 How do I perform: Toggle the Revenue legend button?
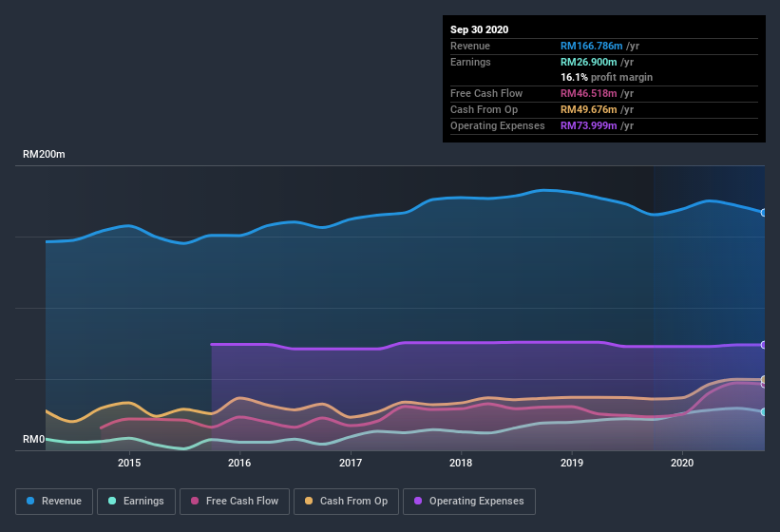[x=54, y=502]
